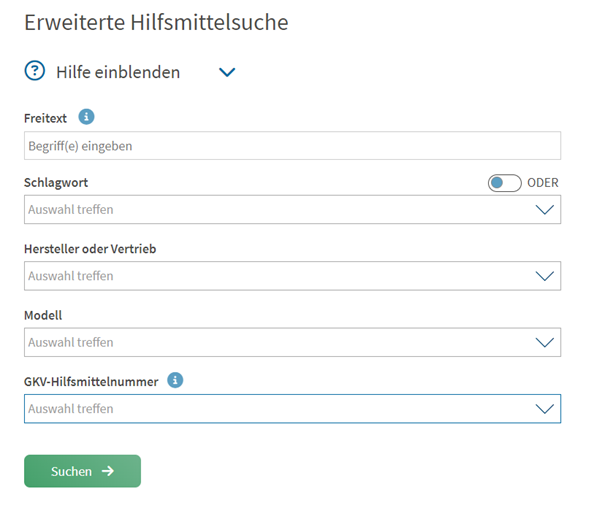Open the Modell dropdown arrow
This screenshot has width=605, height=524.
(x=544, y=342)
